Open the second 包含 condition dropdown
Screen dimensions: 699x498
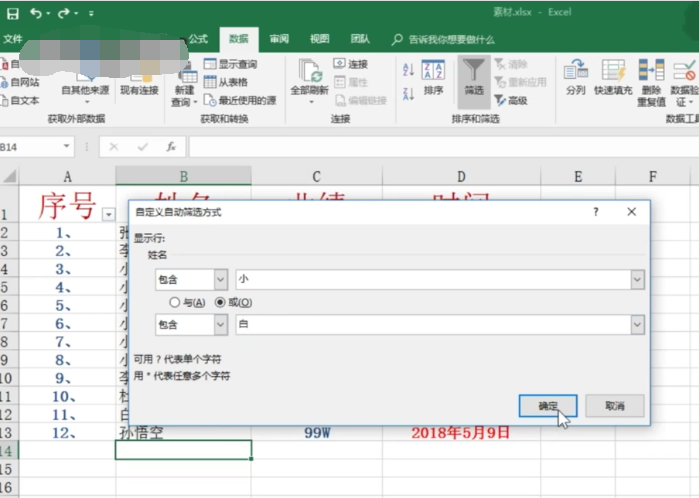(x=220, y=324)
